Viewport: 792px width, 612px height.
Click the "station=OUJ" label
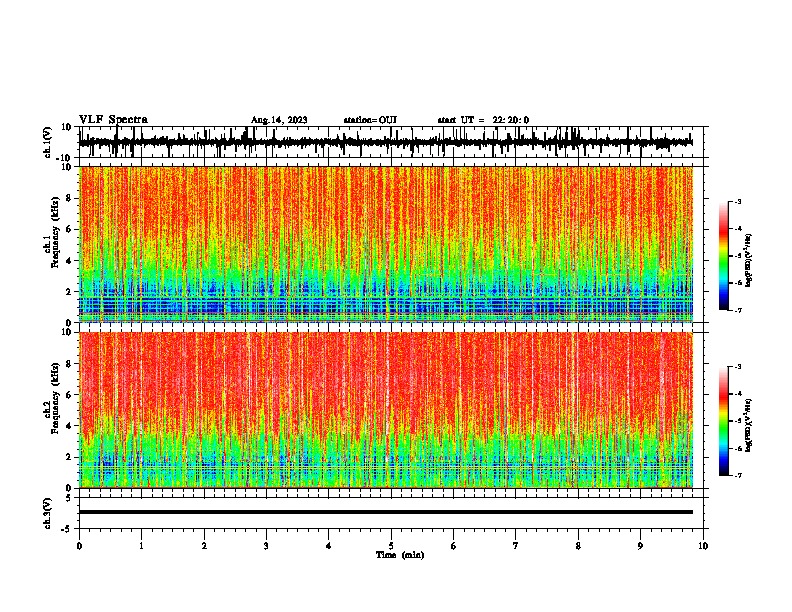pyautogui.click(x=370, y=120)
